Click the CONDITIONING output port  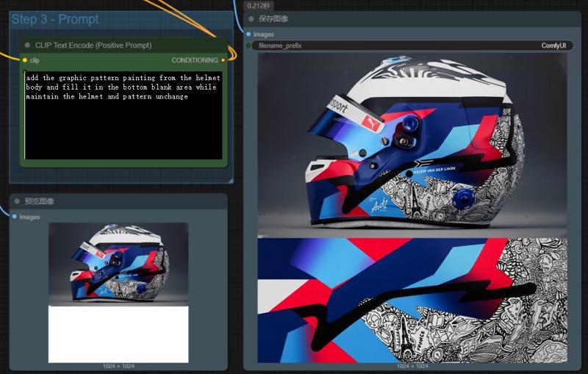pos(223,60)
